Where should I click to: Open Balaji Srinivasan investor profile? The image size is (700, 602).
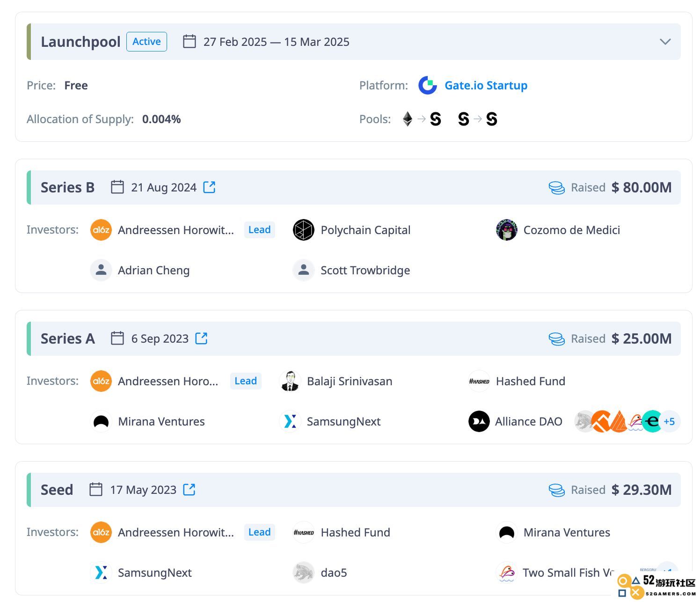click(350, 381)
